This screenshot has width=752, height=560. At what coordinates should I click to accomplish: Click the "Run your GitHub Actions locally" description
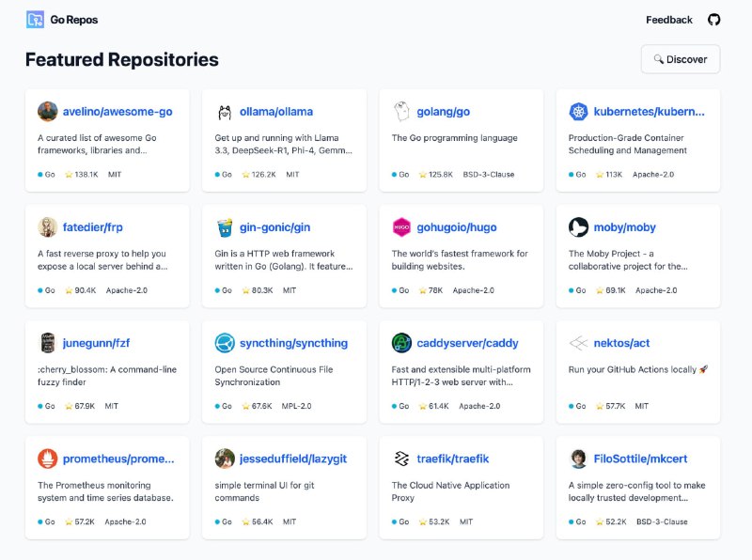(638, 369)
